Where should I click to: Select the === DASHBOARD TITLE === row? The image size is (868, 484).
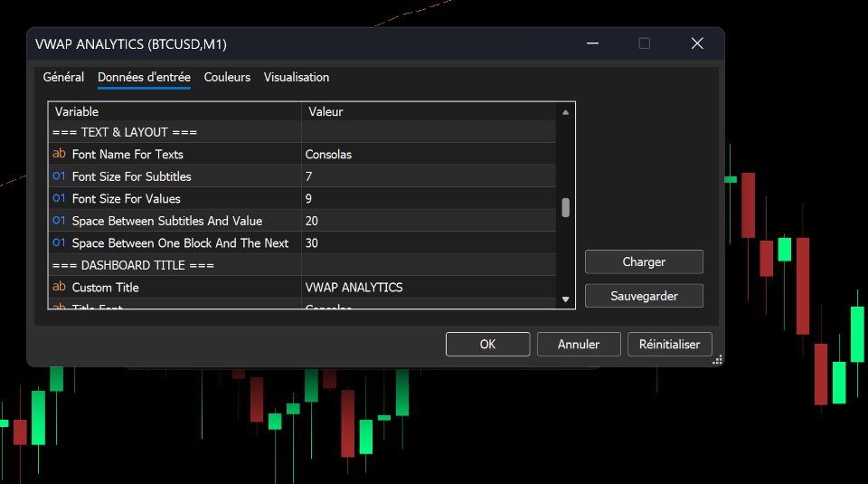pos(302,265)
